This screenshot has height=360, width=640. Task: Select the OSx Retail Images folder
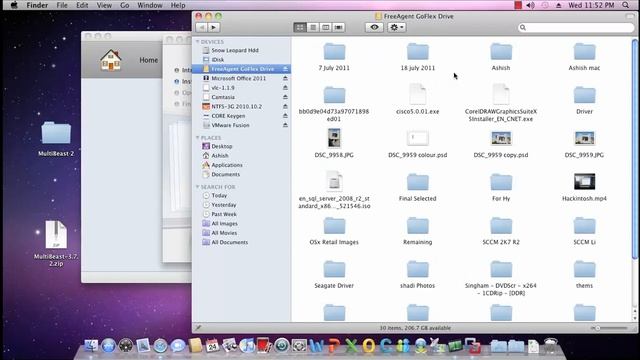pyautogui.click(x=334, y=226)
